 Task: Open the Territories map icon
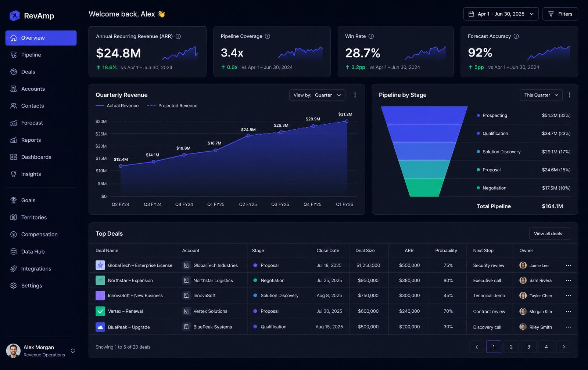click(14, 217)
